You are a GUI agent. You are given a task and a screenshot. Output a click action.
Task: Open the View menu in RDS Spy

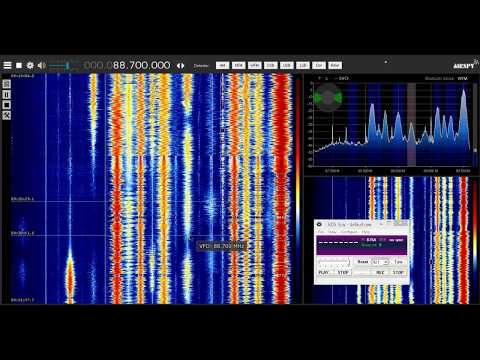pos(332,232)
